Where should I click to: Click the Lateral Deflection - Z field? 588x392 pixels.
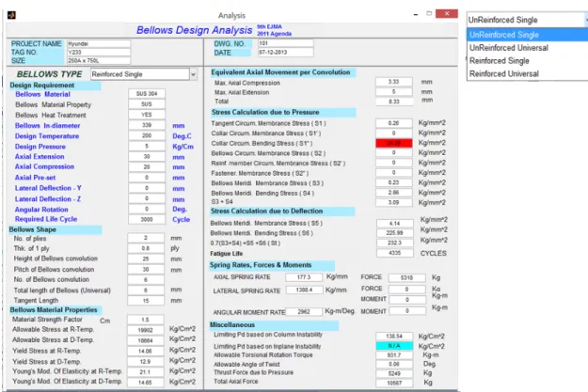click(147, 198)
